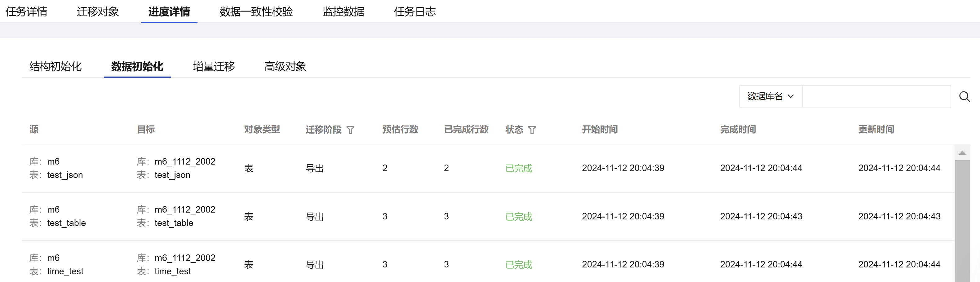
Task: Go to the 监控数据 tab
Action: pyautogui.click(x=343, y=12)
